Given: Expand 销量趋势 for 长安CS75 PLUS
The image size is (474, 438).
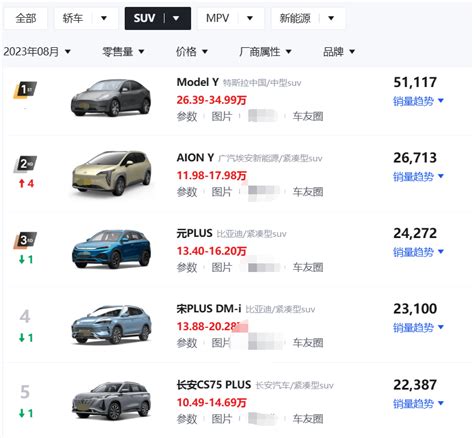Looking at the screenshot, I should click(x=418, y=404).
